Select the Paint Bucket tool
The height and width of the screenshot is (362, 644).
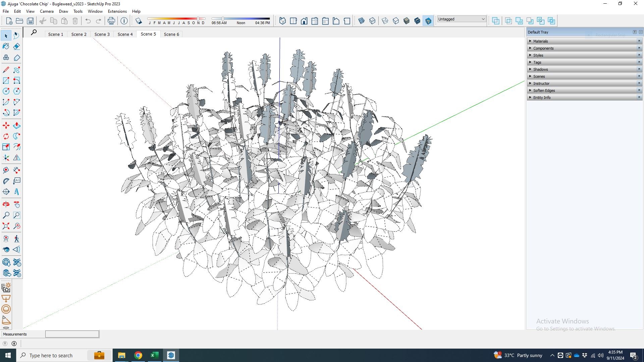tap(6, 46)
